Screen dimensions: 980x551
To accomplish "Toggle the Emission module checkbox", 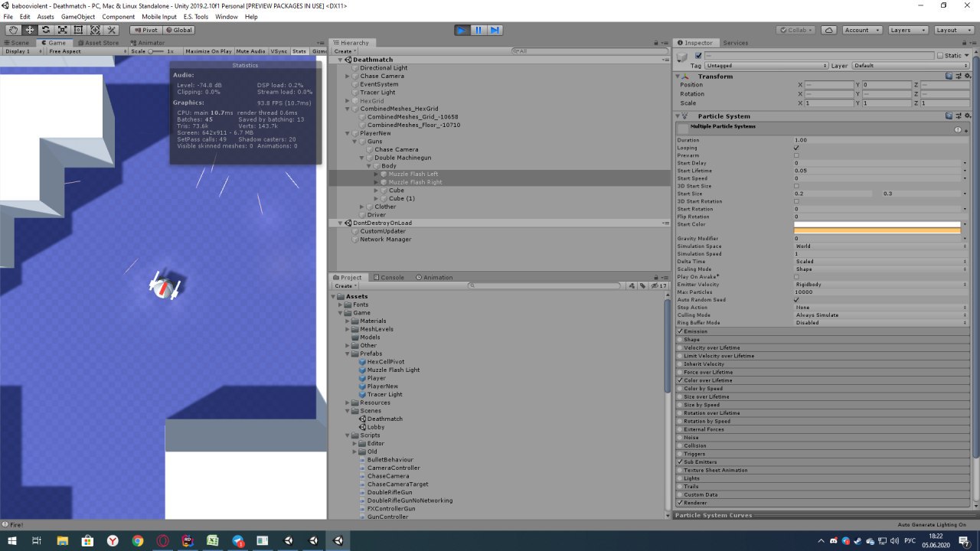I will (680, 331).
